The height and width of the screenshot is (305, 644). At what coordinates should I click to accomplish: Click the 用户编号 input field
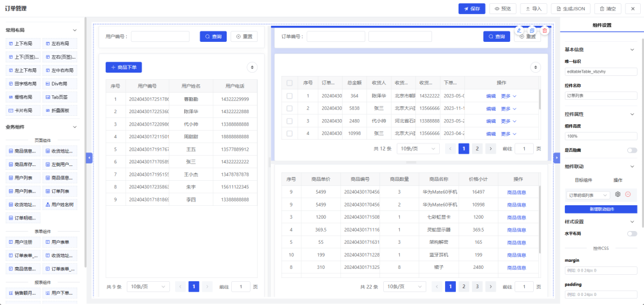pos(160,37)
